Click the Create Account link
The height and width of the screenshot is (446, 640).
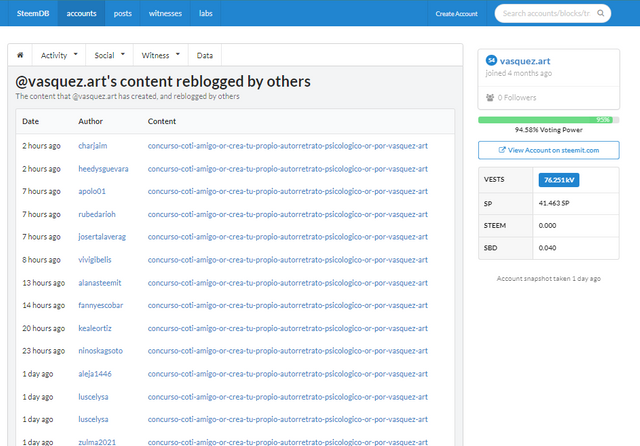click(x=456, y=13)
